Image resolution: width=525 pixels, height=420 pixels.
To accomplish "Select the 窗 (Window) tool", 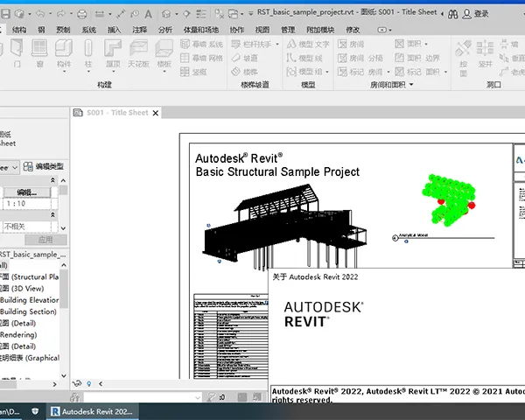I will pos(39,52).
